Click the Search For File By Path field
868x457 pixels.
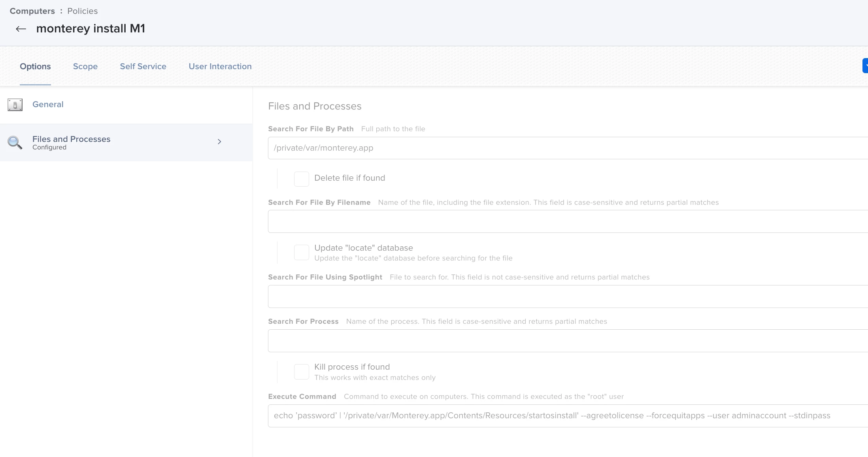pos(568,148)
